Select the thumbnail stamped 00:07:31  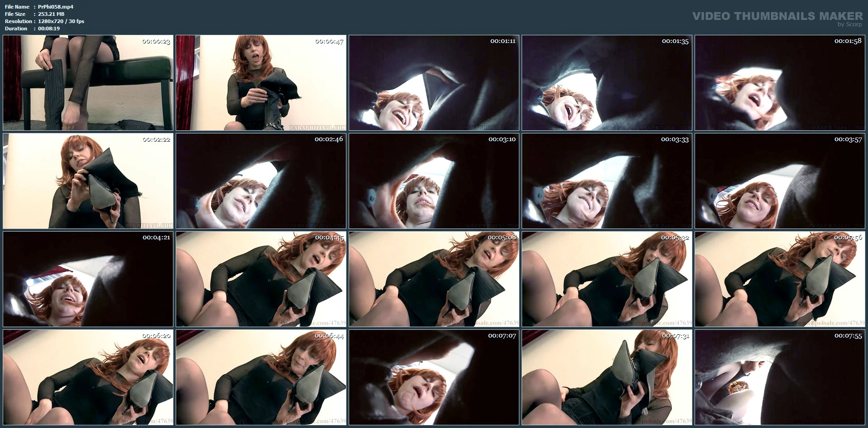pyautogui.click(x=607, y=377)
